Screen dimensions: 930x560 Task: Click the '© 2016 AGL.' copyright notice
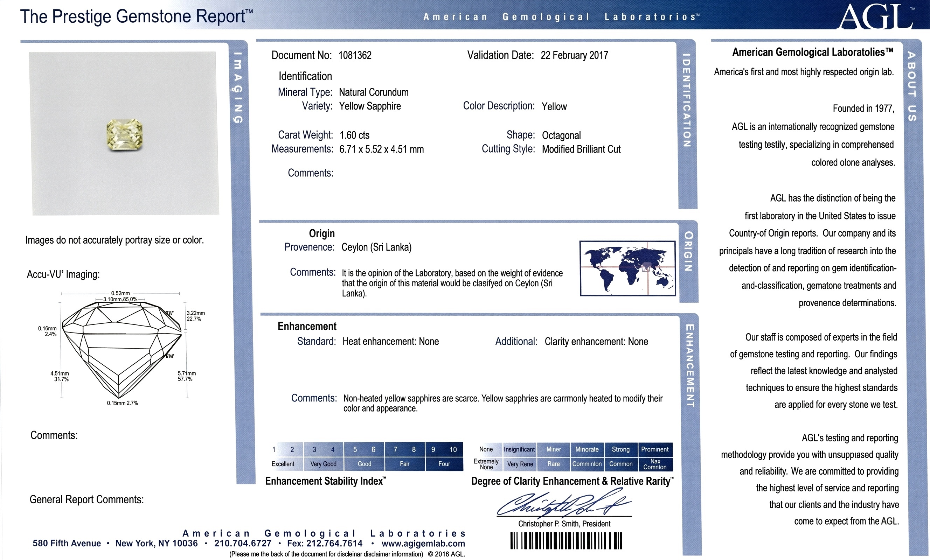pyautogui.click(x=446, y=554)
